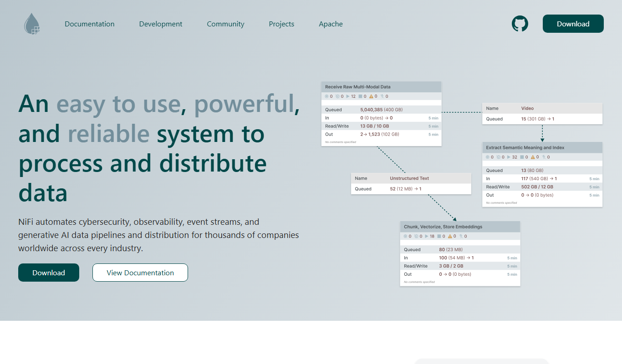The width and height of the screenshot is (622, 364).
Task: Open the Apache menu
Action: tap(331, 24)
